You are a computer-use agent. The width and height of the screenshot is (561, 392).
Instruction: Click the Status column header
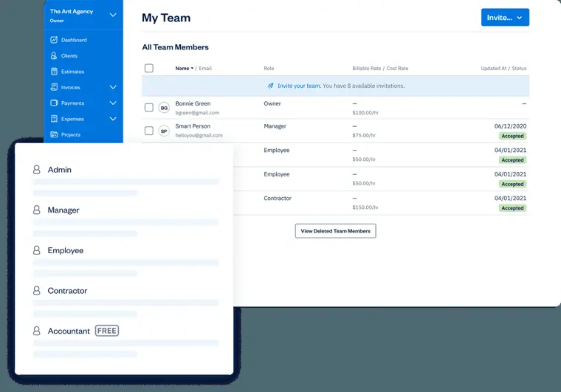point(519,69)
